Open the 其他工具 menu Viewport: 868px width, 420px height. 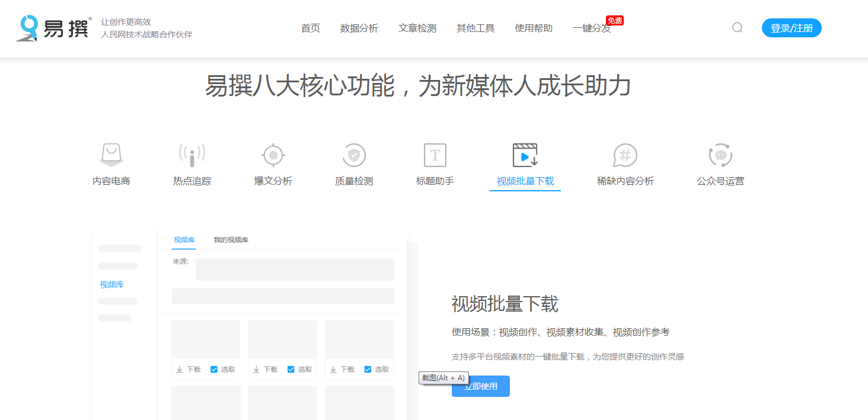point(476,28)
